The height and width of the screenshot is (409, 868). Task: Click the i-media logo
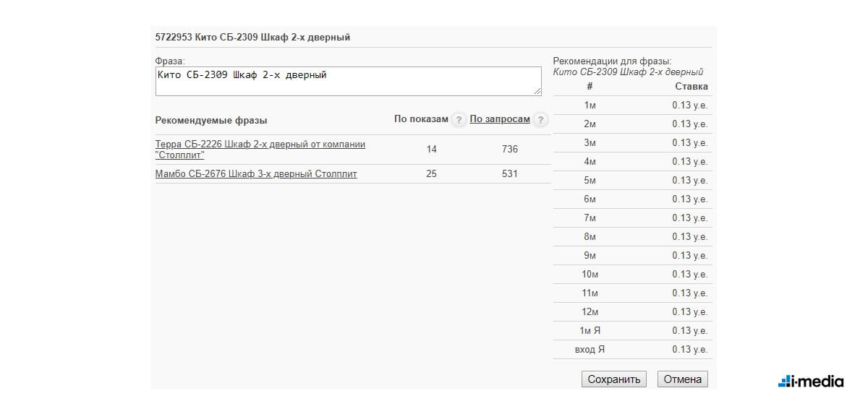coord(811,381)
